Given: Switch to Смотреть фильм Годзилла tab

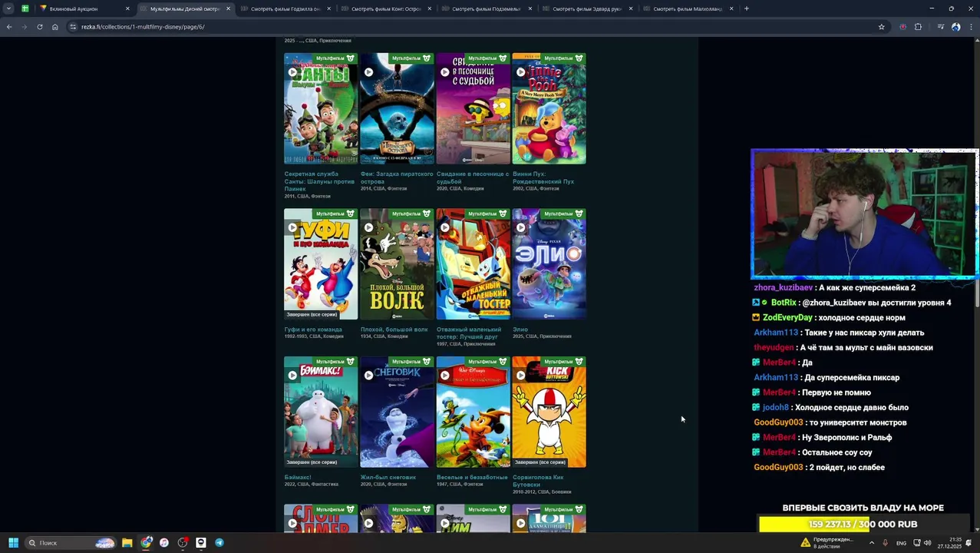Looking at the screenshot, I should (x=285, y=8).
